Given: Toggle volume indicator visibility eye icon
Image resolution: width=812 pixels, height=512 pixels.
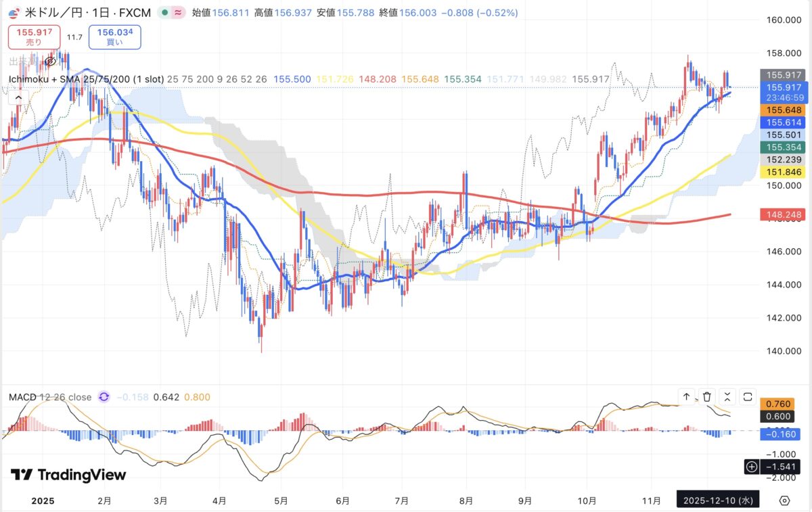Looking at the screenshot, I should (x=49, y=62).
